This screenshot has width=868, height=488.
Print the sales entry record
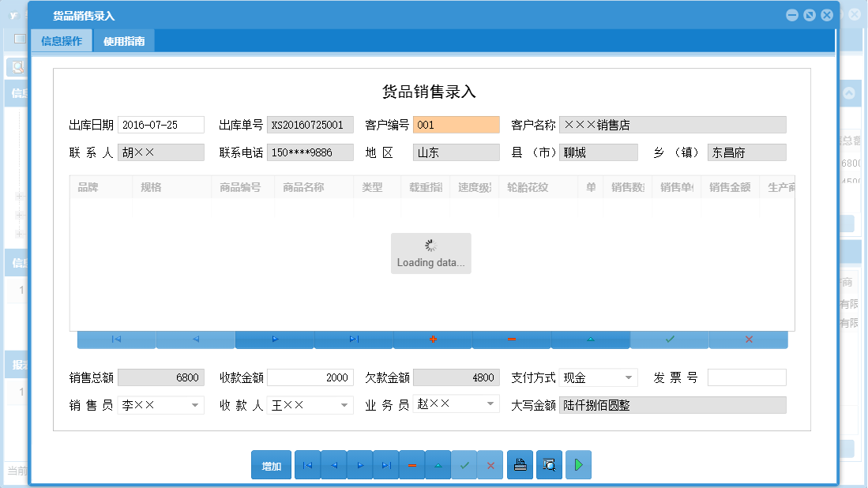pos(520,465)
